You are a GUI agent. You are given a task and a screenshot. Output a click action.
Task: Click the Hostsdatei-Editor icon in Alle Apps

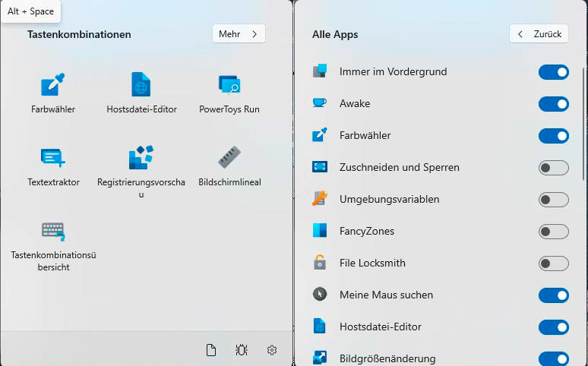320,326
